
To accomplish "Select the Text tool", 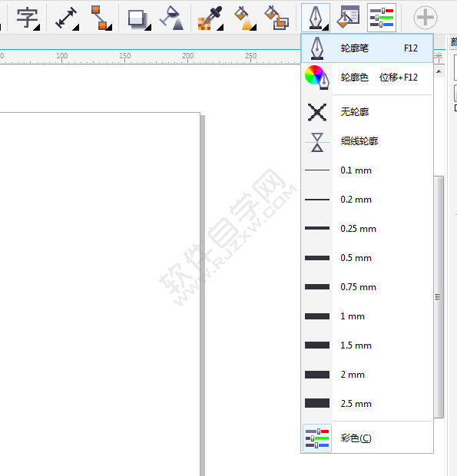I will point(27,18).
